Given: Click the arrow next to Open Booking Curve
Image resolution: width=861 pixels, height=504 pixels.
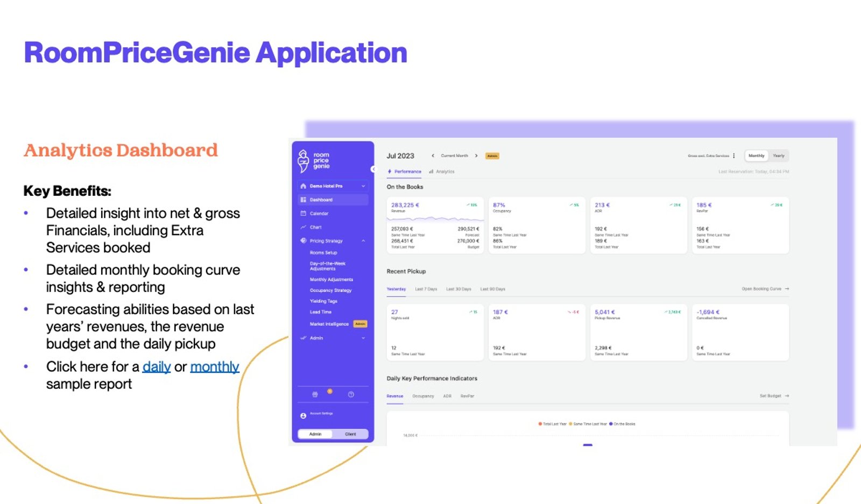Looking at the screenshot, I should (x=787, y=289).
